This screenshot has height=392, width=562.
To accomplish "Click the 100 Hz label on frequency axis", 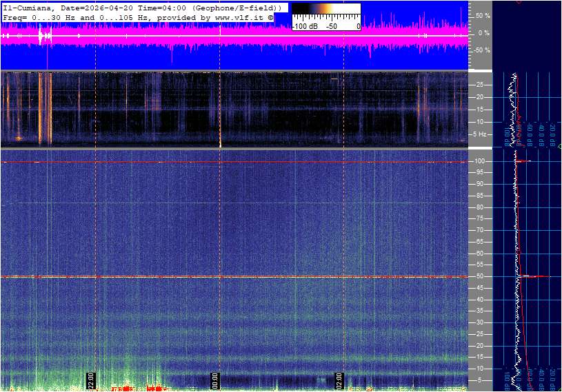I will (x=481, y=161).
